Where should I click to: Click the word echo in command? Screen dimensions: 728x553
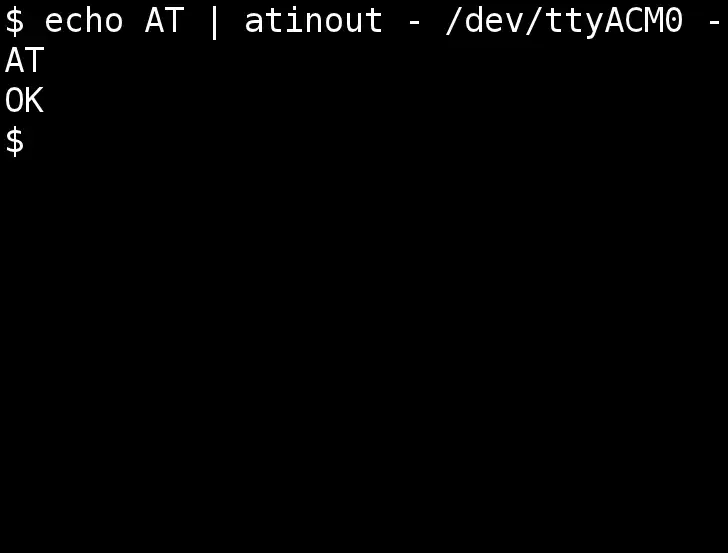click(x=84, y=21)
